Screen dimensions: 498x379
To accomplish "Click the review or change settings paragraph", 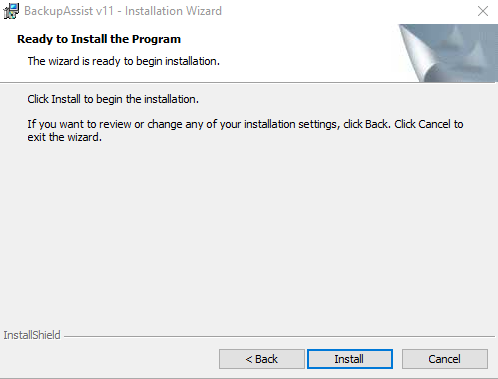I will click(245, 130).
